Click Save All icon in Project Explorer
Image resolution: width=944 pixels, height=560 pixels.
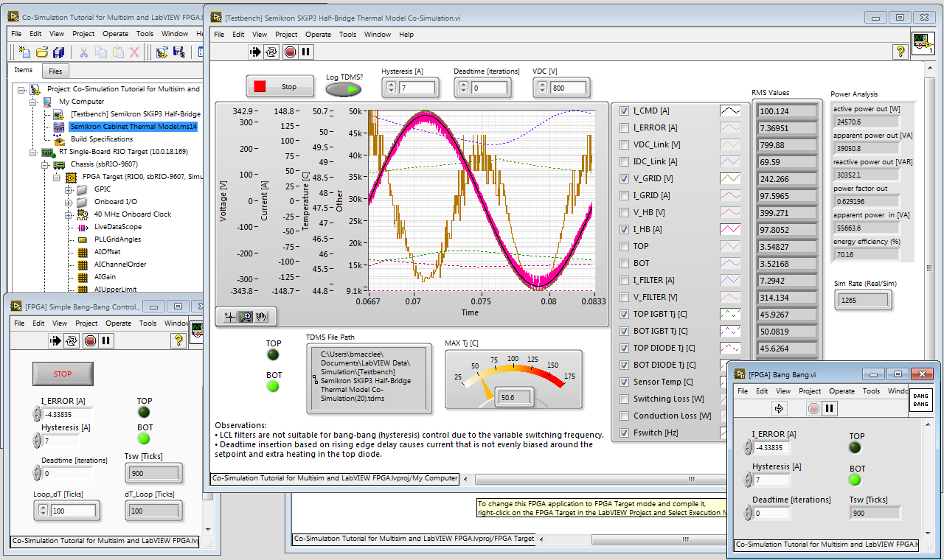pos(59,52)
